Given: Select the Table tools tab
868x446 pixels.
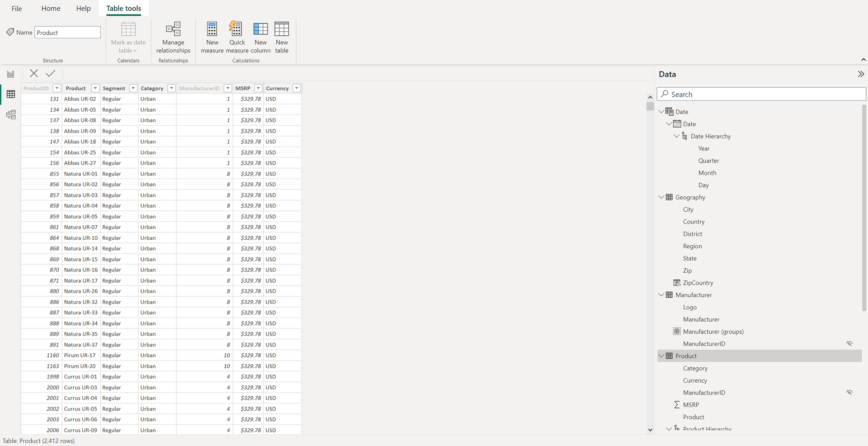Looking at the screenshot, I should tap(123, 8).
